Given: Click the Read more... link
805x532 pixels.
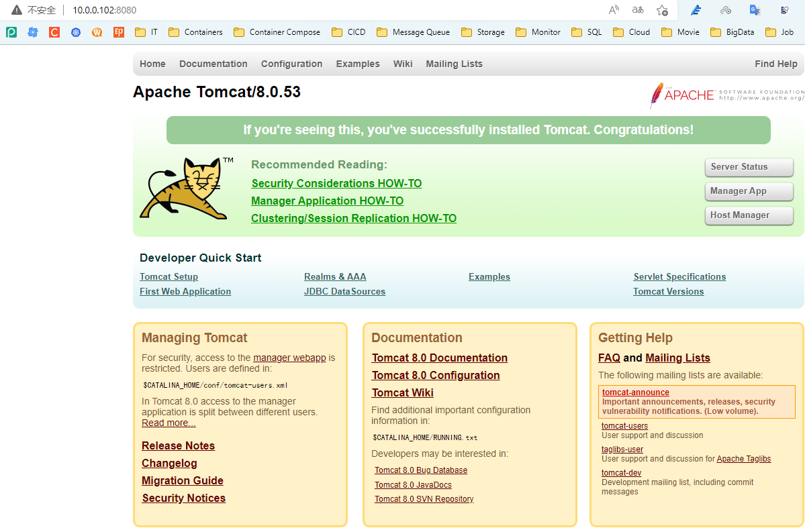Looking at the screenshot, I should [x=169, y=423].
